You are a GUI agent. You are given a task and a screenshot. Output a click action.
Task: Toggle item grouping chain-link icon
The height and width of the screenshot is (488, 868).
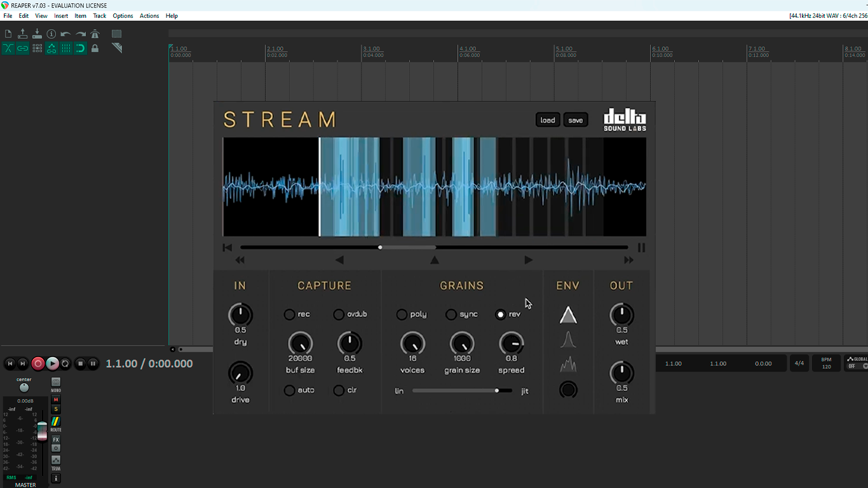pos(23,48)
